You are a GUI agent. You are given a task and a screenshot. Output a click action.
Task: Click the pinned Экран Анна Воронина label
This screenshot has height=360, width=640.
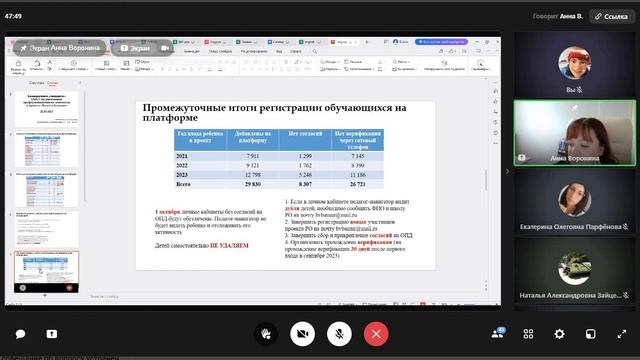tap(60, 48)
